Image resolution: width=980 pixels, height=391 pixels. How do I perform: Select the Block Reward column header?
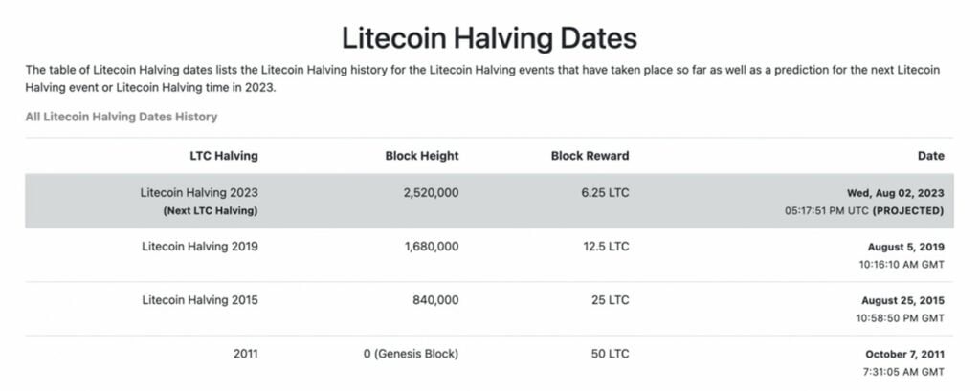[x=590, y=156]
